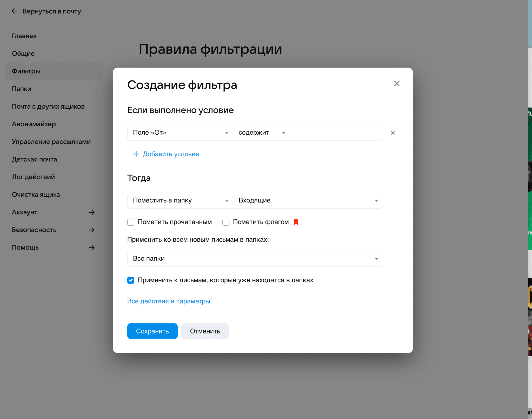
Task: Click Сохранить button
Action: [x=152, y=331]
